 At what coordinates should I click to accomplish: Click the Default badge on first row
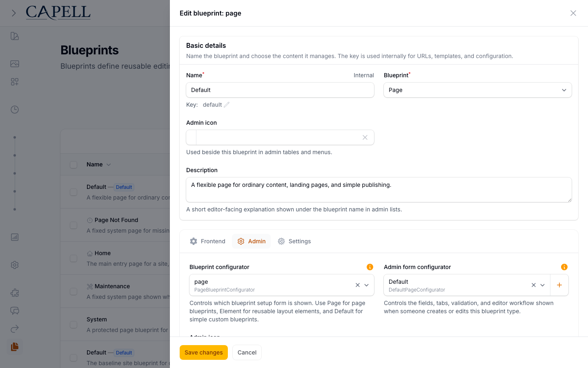pyautogui.click(x=124, y=187)
